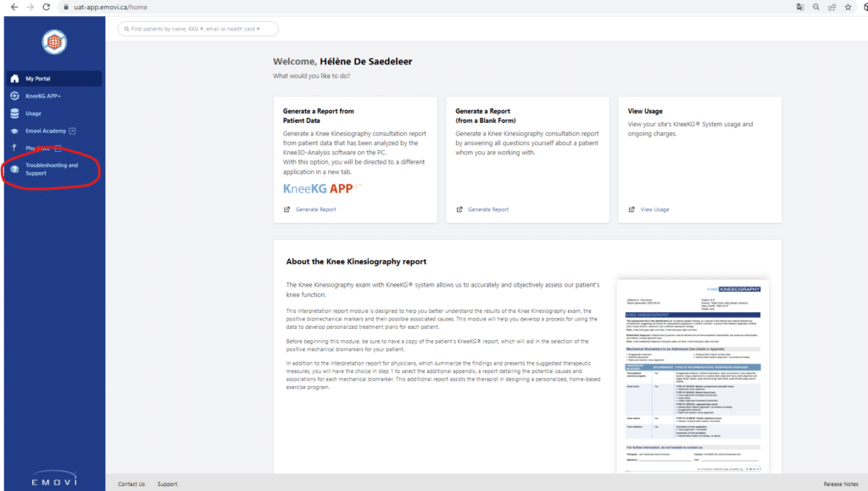Open Release Notes in the footer
Image resolution: width=868 pixels, height=491 pixels.
pos(840,484)
